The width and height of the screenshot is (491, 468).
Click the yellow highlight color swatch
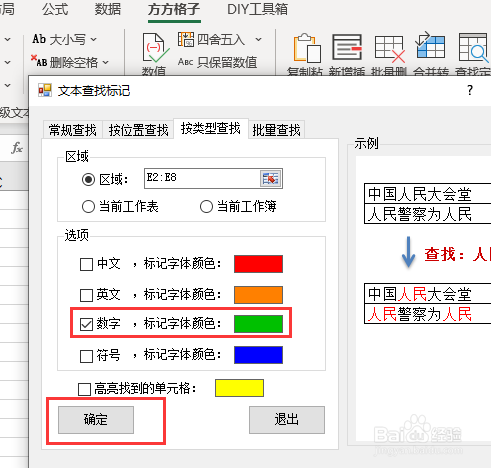239,388
